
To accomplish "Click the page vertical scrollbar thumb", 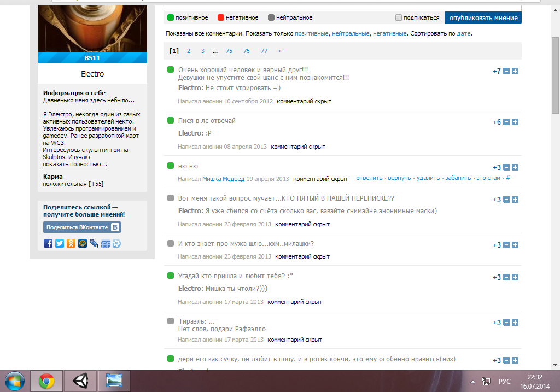I will [555, 75].
